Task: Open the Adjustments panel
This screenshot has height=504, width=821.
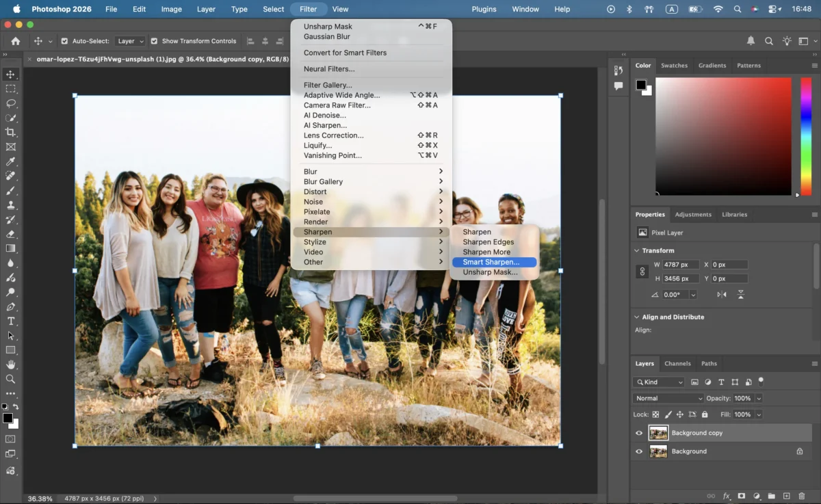Action: click(x=693, y=214)
